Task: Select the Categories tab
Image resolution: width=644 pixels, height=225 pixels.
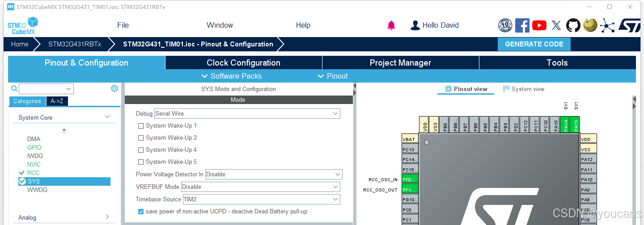Action: tap(27, 101)
